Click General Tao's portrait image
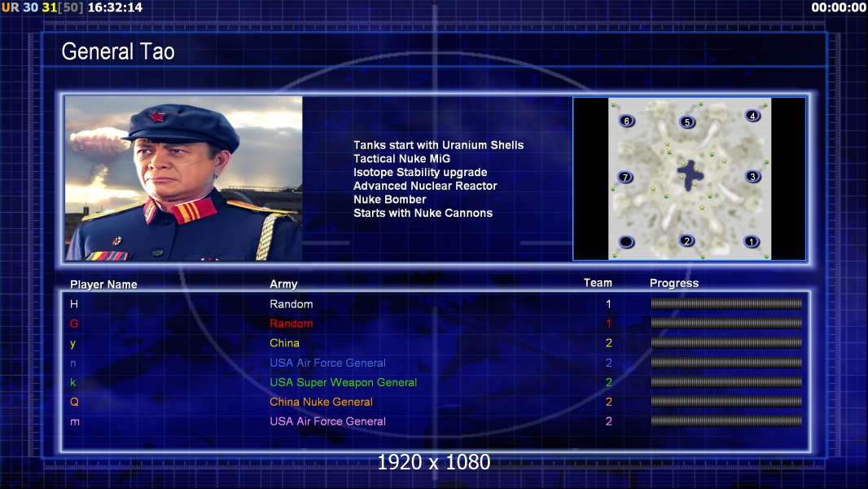The height and width of the screenshot is (489, 868). pyautogui.click(x=184, y=178)
